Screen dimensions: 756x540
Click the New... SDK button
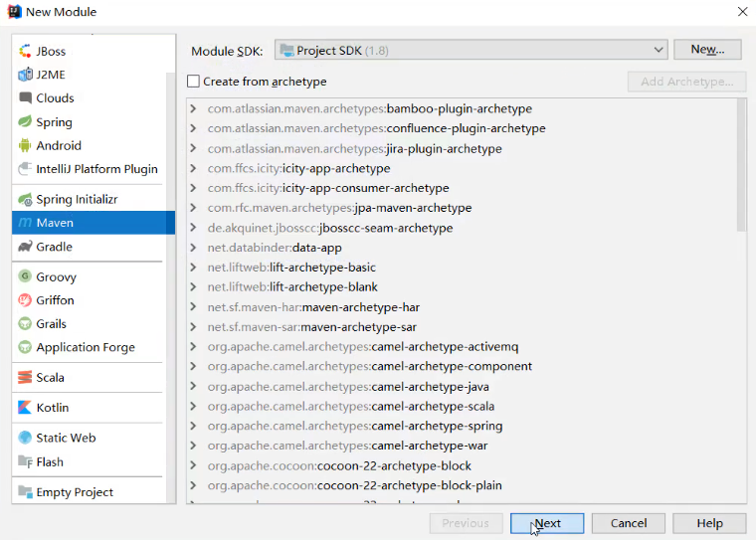(x=707, y=50)
